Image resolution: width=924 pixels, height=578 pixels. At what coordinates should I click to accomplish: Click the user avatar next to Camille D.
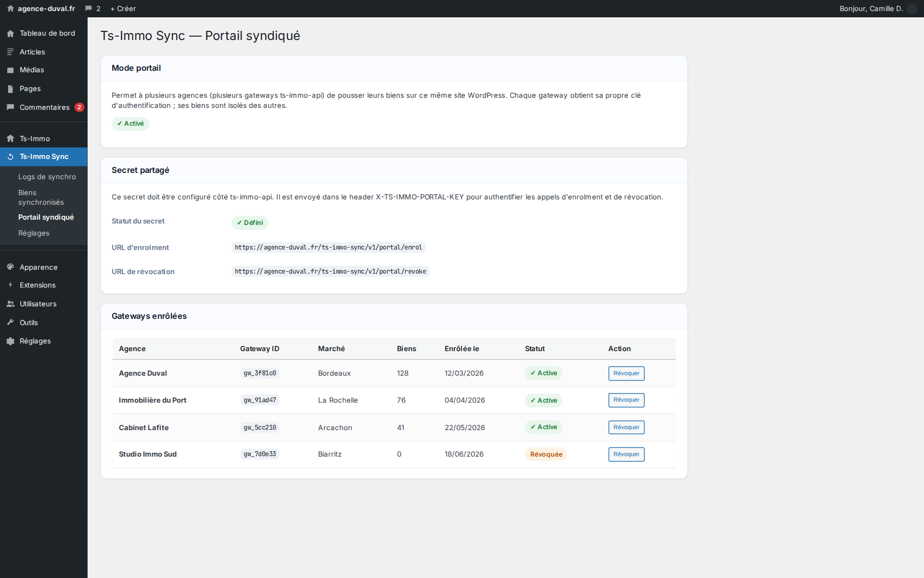pos(912,9)
